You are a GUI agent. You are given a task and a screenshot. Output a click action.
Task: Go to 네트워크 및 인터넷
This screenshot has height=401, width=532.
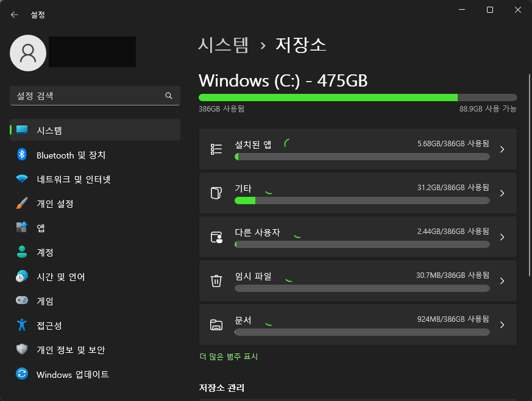click(x=95, y=179)
